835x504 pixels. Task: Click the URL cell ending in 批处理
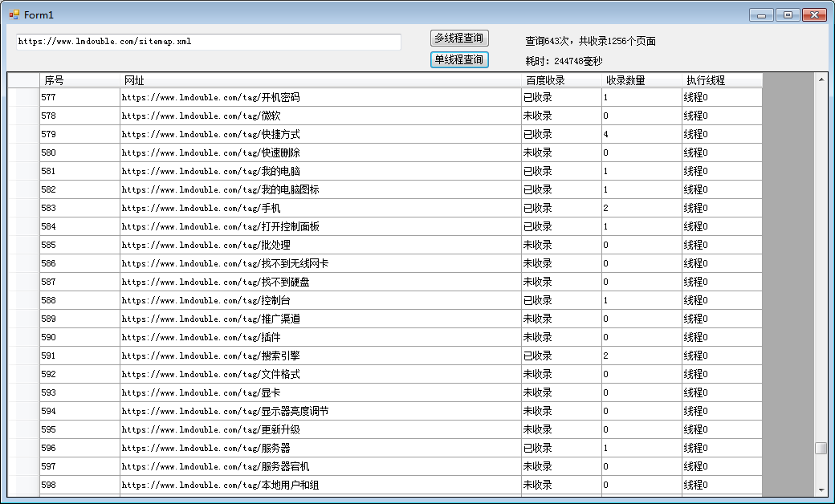tap(320, 245)
